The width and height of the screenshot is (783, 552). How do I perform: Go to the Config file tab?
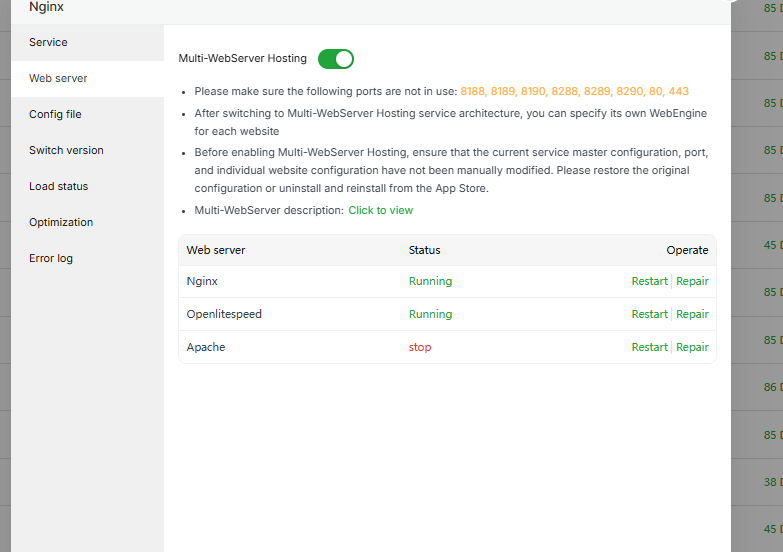click(55, 114)
